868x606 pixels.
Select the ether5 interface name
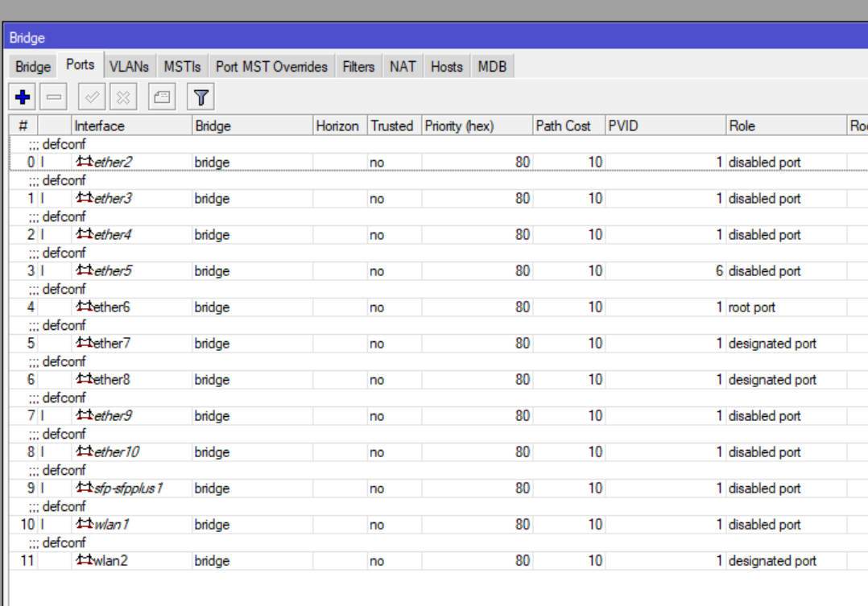(x=113, y=270)
